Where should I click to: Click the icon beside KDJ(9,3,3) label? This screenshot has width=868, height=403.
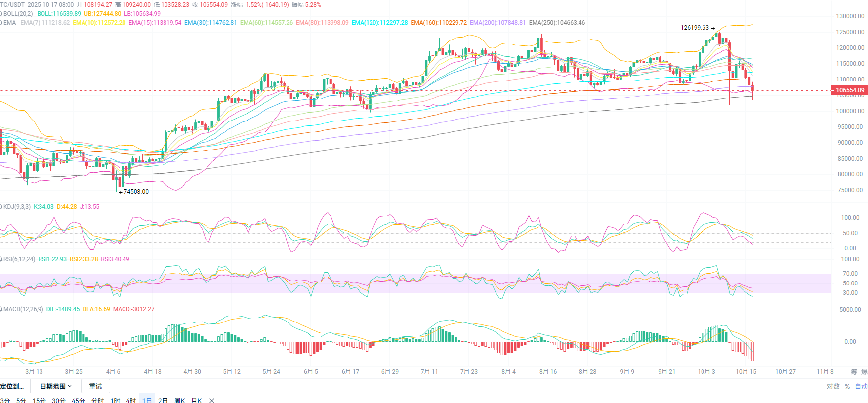pyautogui.click(x=1, y=207)
